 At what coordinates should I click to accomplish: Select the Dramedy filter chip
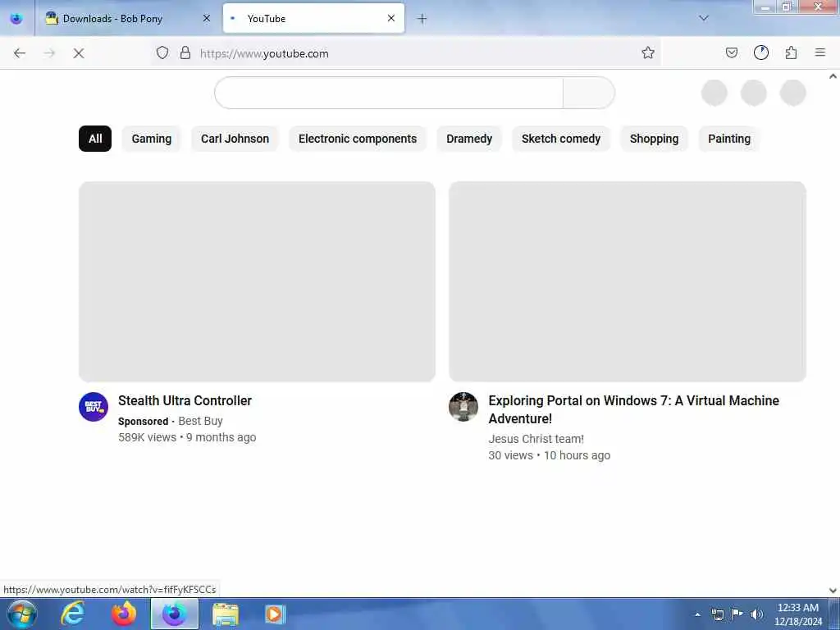click(469, 139)
